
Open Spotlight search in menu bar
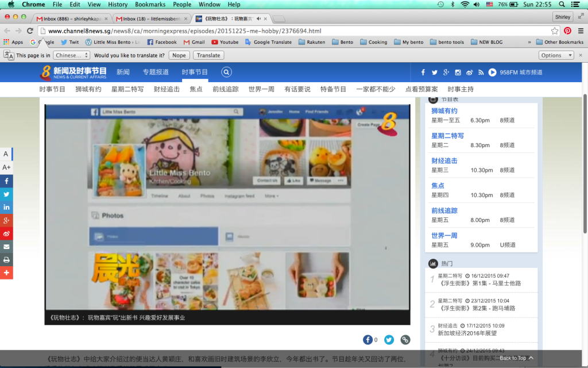click(x=562, y=4)
